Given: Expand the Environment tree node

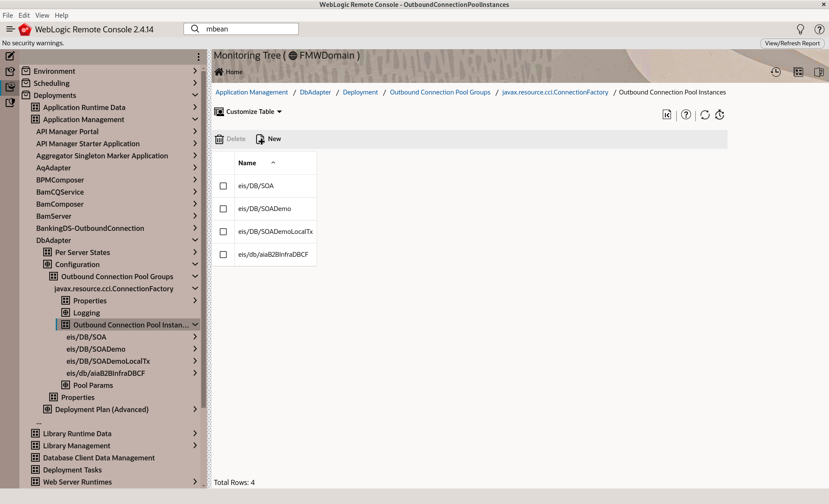Looking at the screenshot, I should pos(195,71).
